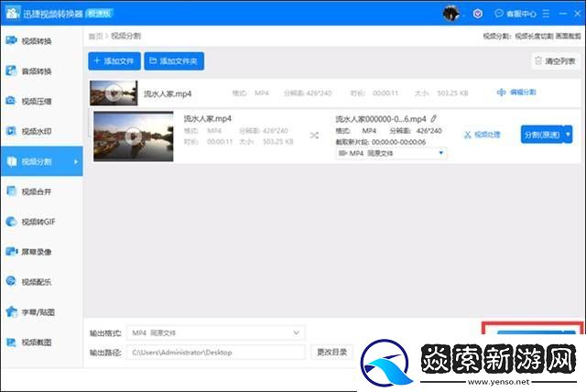Open 视频水印 in the sidebar

point(41,131)
